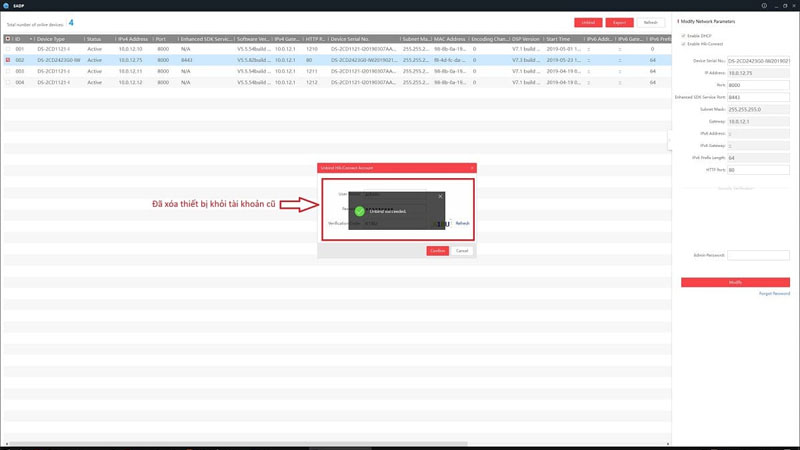
Task: Collapse the side panel using handle arrow
Action: [x=669, y=138]
